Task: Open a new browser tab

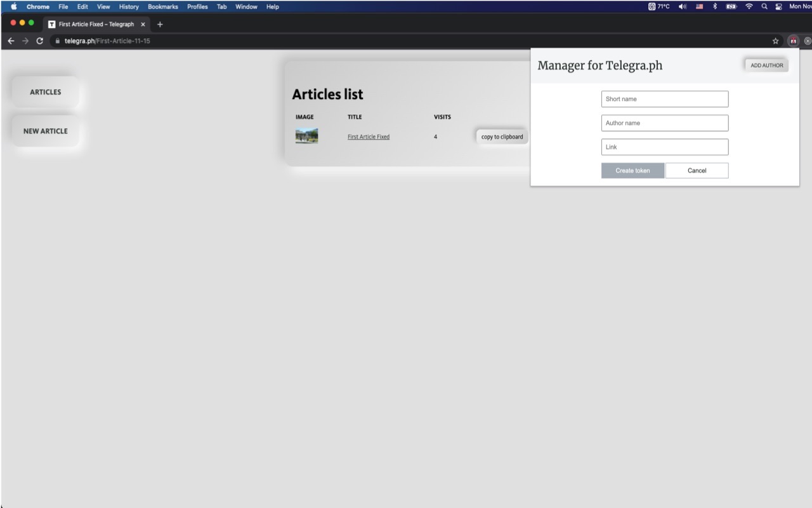Action: [x=160, y=24]
